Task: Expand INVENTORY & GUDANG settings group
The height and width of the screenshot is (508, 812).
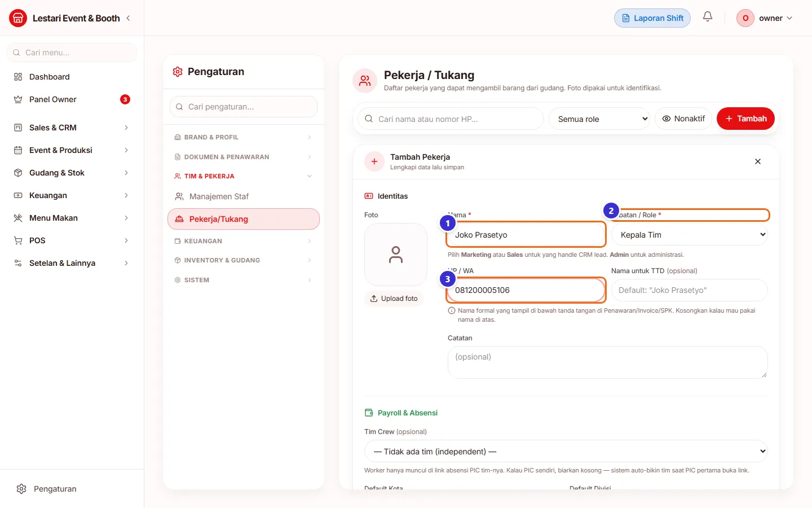Action: (x=244, y=260)
